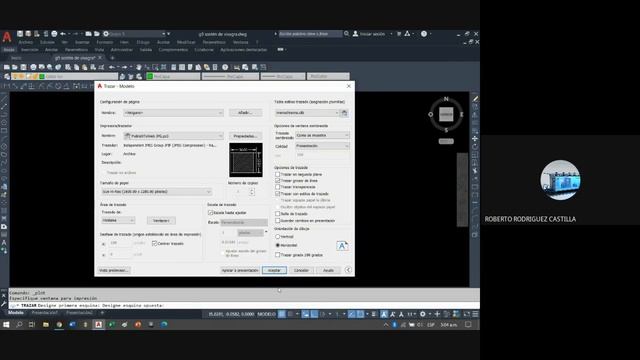The image size is (640, 360).
Task: Open the Insertar menu
Action: (82, 42)
